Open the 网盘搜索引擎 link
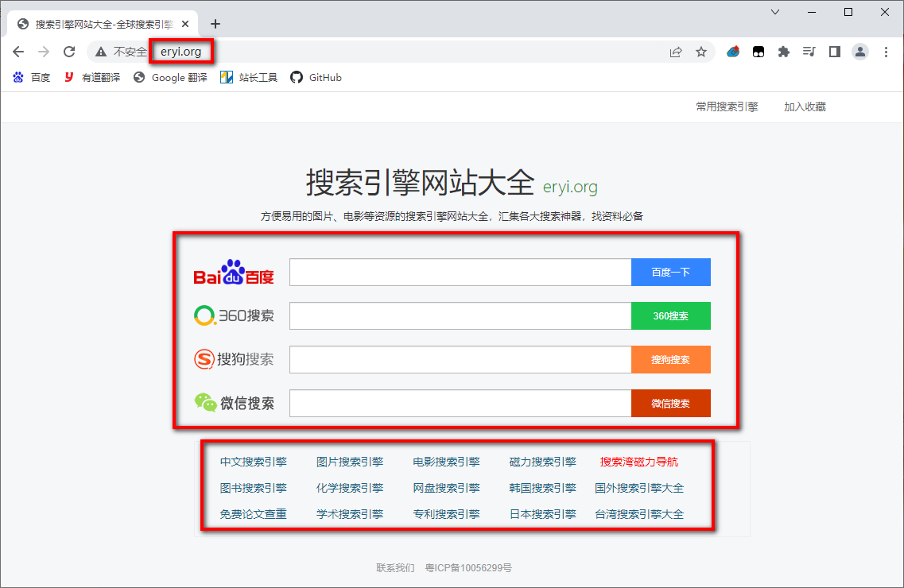904x588 pixels. pos(446,488)
